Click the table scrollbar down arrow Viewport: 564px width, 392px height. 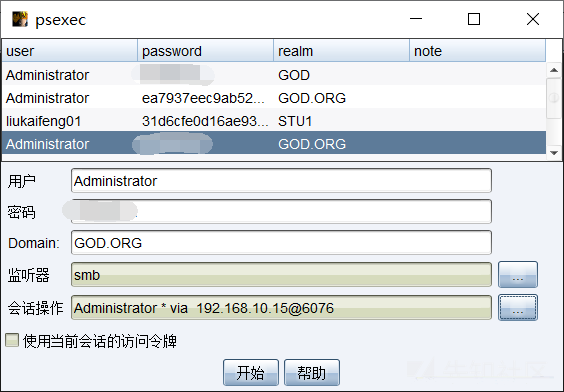pyautogui.click(x=554, y=153)
